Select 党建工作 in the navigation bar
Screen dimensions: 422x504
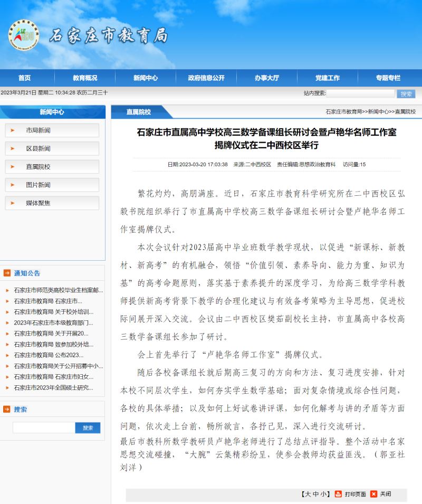[328, 78]
